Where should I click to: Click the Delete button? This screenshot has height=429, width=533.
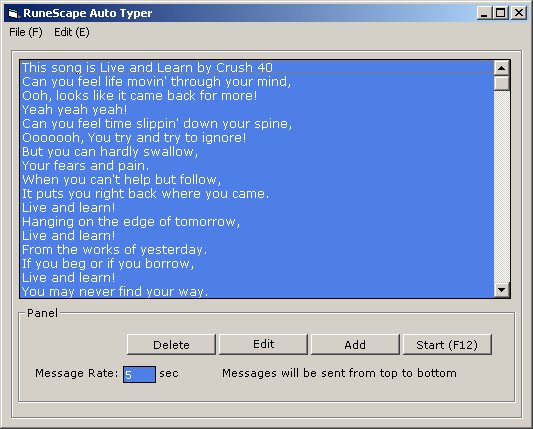(171, 345)
